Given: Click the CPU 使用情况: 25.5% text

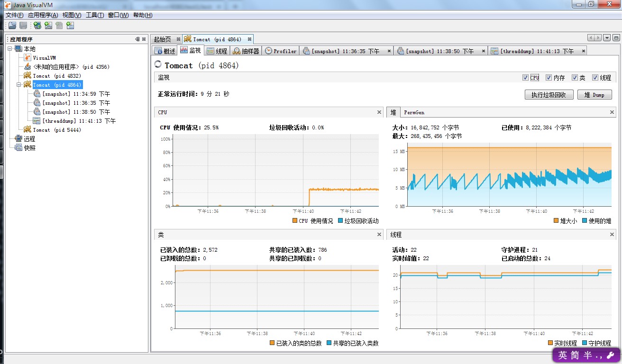Looking at the screenshot, I should pyautogui.click(x=189, y=127).
